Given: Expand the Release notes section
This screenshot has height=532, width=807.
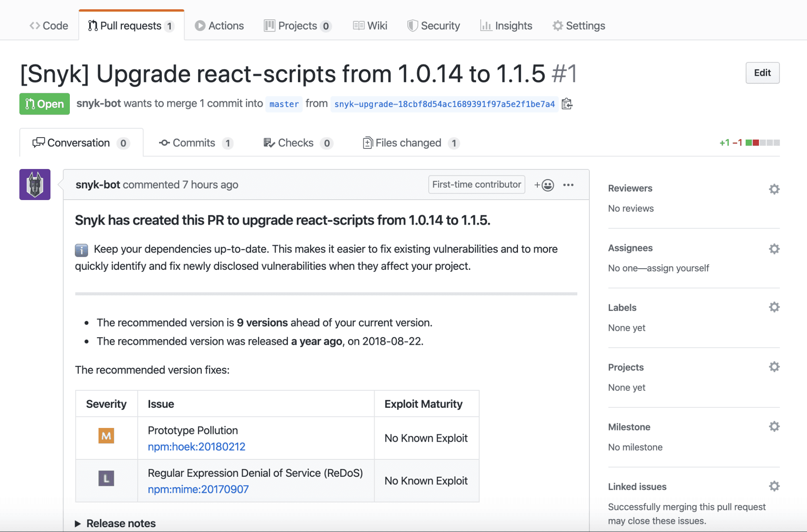Looking at the screenshot, I should click(115, 523).
